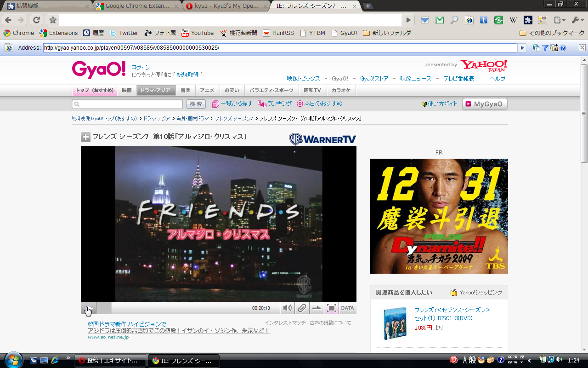Click the bitrate line icon in player
The image size is (588, 368).
[x=317, y=308]
